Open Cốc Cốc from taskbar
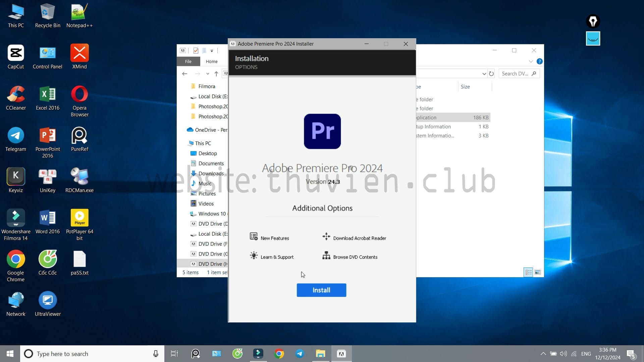The height and width of the screenshot is (362, 644). [x=237, y=354]
